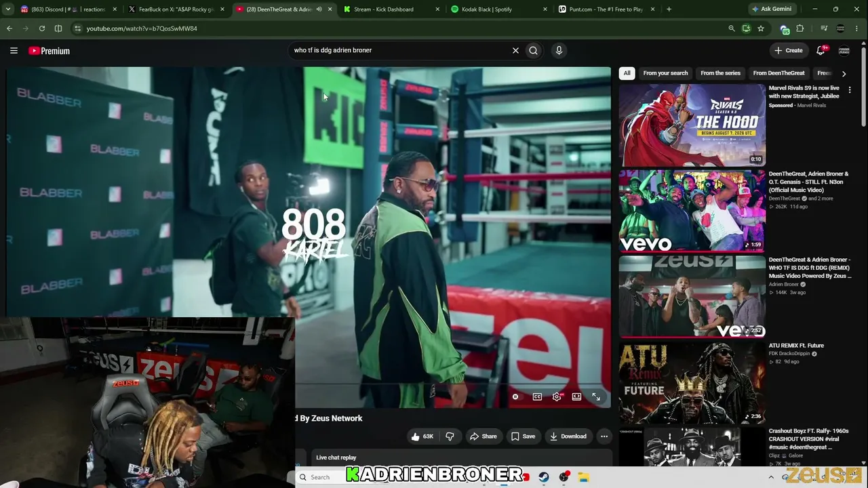Screen dimensions: 868x488
Task: Visit Adrien Broner channel link
Action: (785, 285)
